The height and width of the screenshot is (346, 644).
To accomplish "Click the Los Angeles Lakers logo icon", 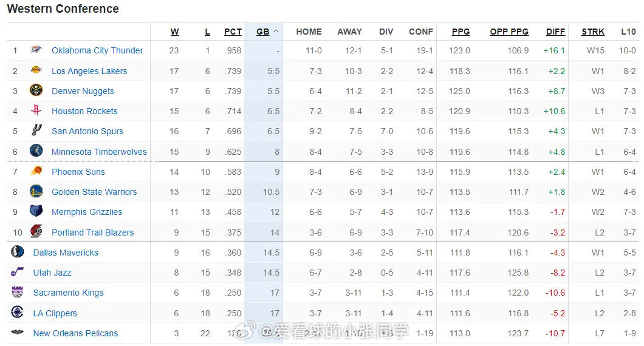I will (x=36, y=70).
